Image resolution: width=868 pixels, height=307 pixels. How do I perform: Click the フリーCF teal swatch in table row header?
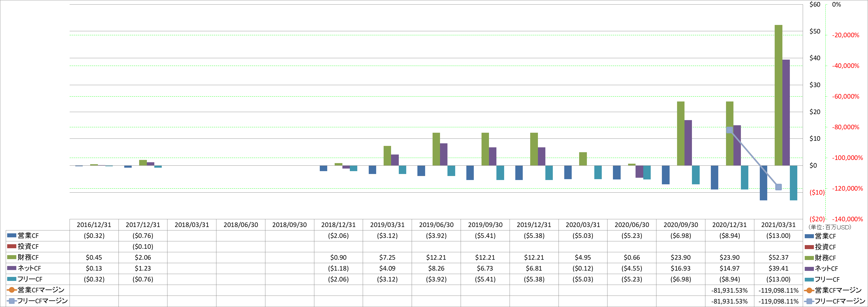tap(12, 279)
